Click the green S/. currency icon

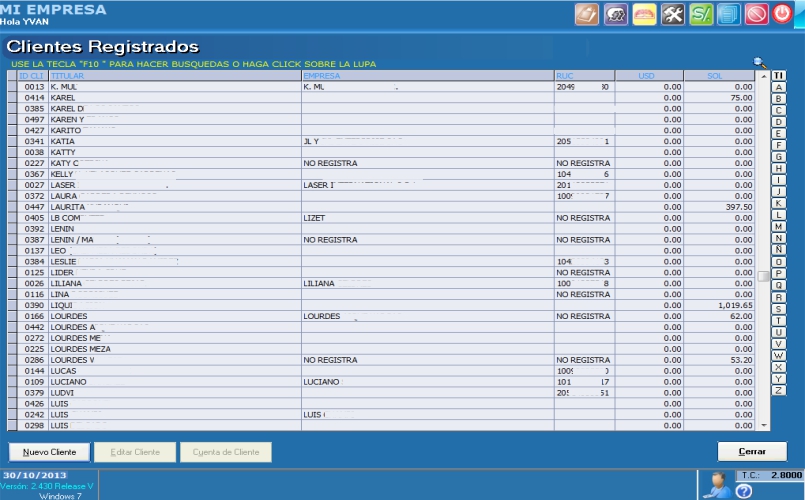point(701,15)
